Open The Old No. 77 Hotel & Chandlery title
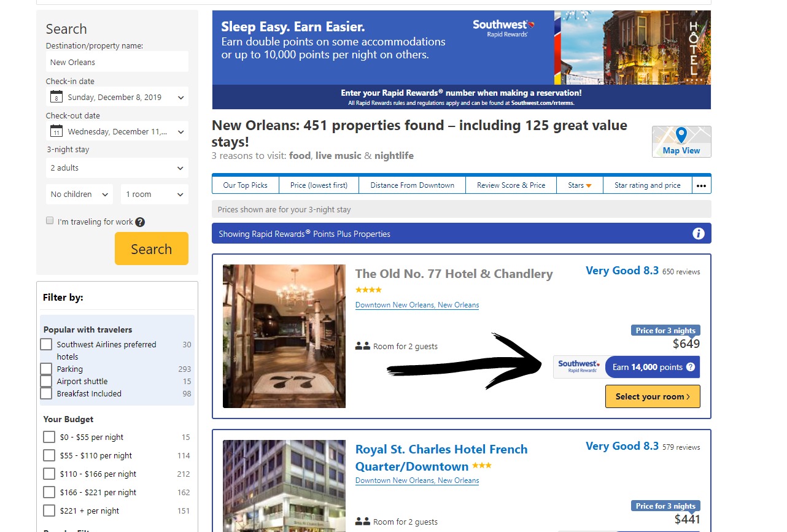787x532 pixels. (x=454, y=274)
